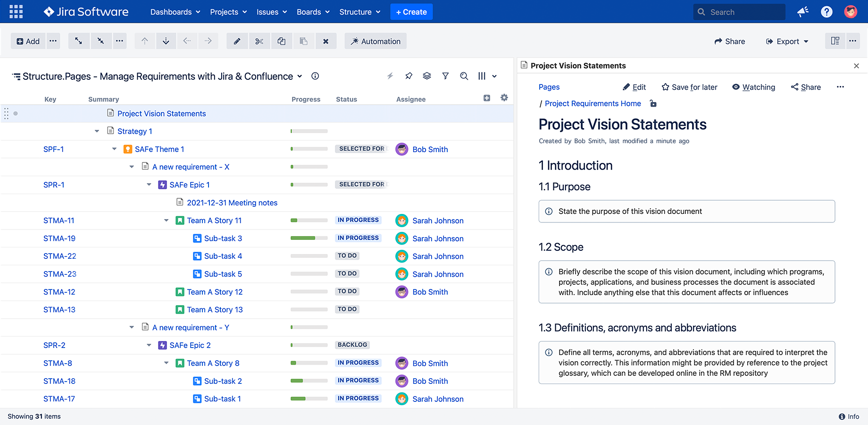
Task: Open the app switcher grid icon
Action: 16,12
